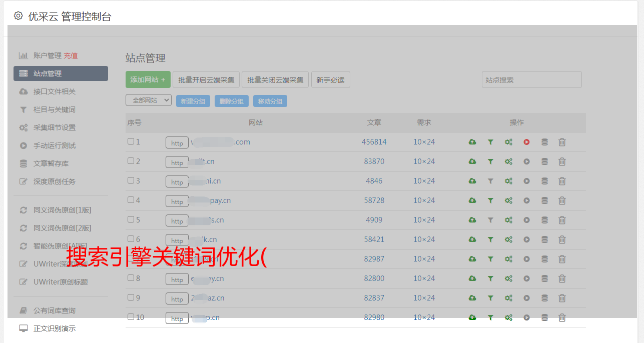Open the database icon in row 4
Viewport: 644px width, 343px height.
544,200
